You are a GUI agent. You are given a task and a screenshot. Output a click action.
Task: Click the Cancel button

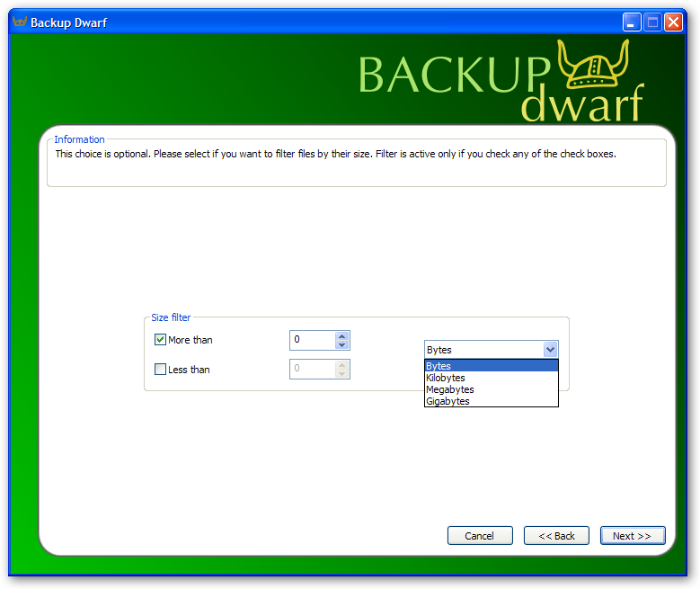[x=480, y=535]
